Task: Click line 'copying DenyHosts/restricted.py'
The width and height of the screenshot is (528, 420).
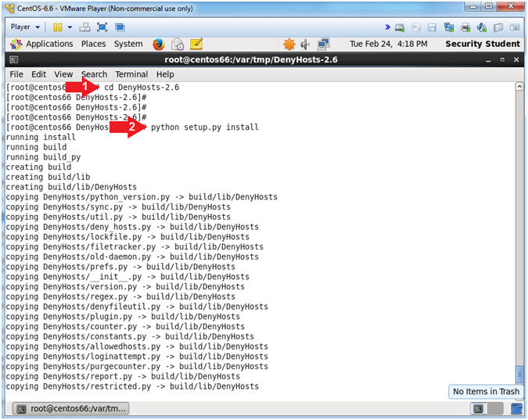Action: pyautogui.click(x=132, y=386)
